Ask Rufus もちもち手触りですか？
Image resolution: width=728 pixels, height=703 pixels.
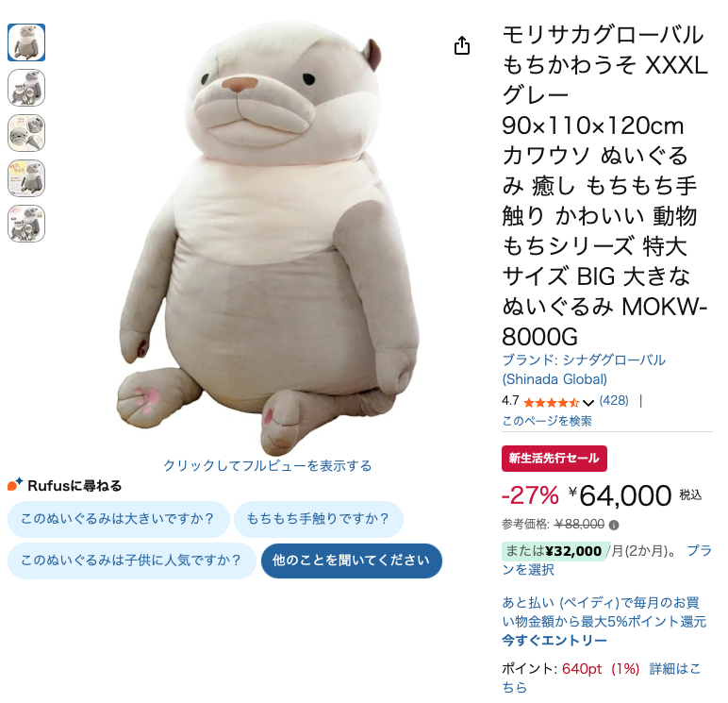(x=319, y=519)
